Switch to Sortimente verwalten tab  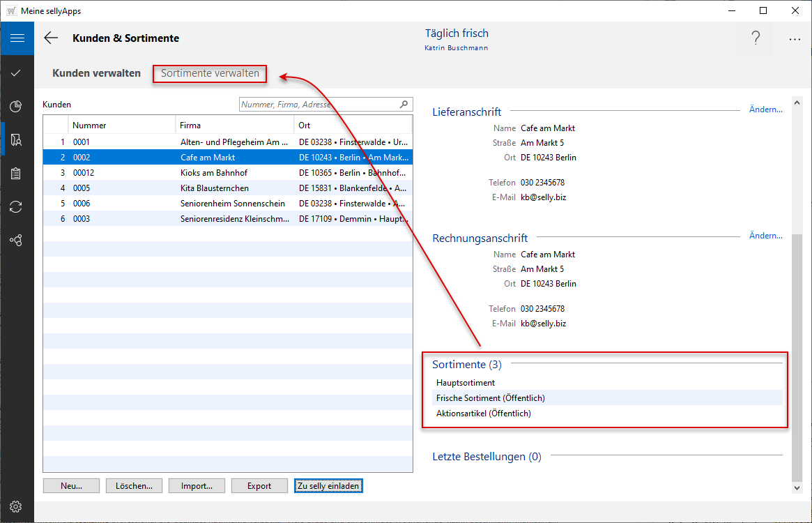pos(210,73)
